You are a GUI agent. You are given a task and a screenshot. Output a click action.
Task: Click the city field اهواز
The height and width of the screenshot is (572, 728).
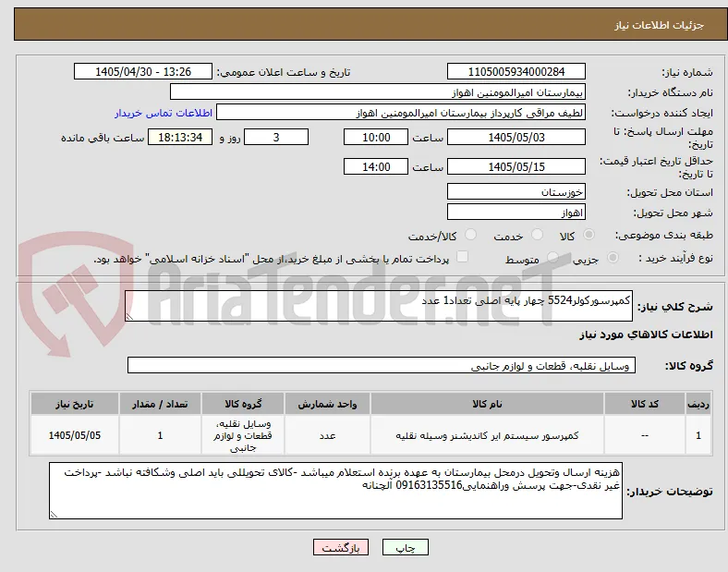tap(516, 213)
